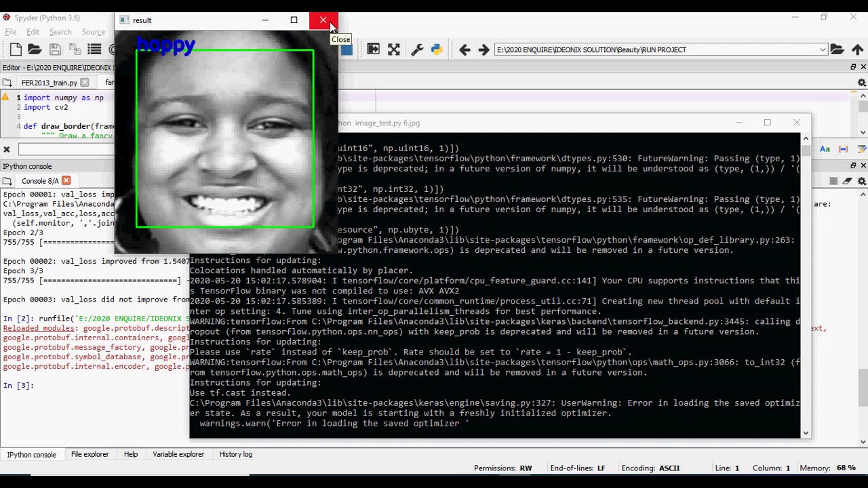Open PYTHONPATH manager python icon
The height and width of the screenshot is (488, 868).
tap(437, 49)
